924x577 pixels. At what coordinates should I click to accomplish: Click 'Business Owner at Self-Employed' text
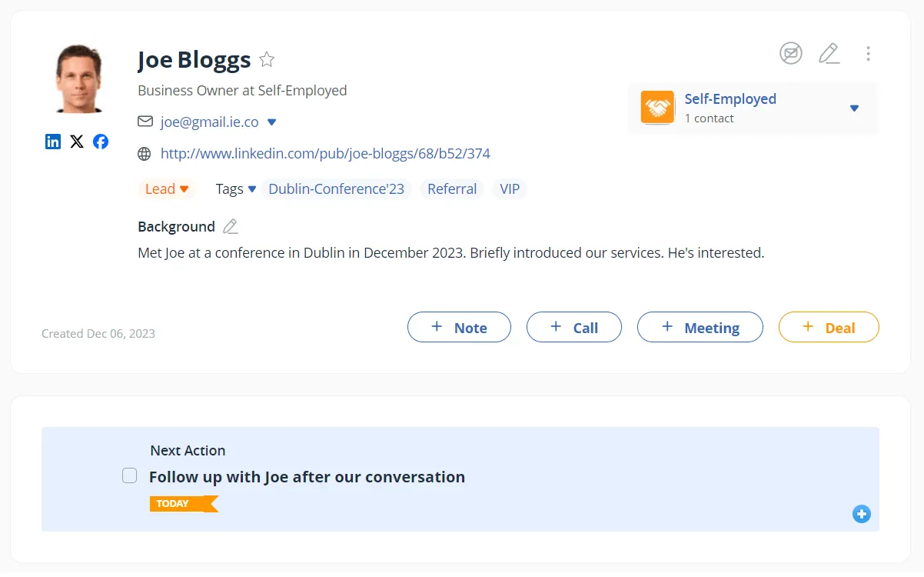tap(242, 91)
